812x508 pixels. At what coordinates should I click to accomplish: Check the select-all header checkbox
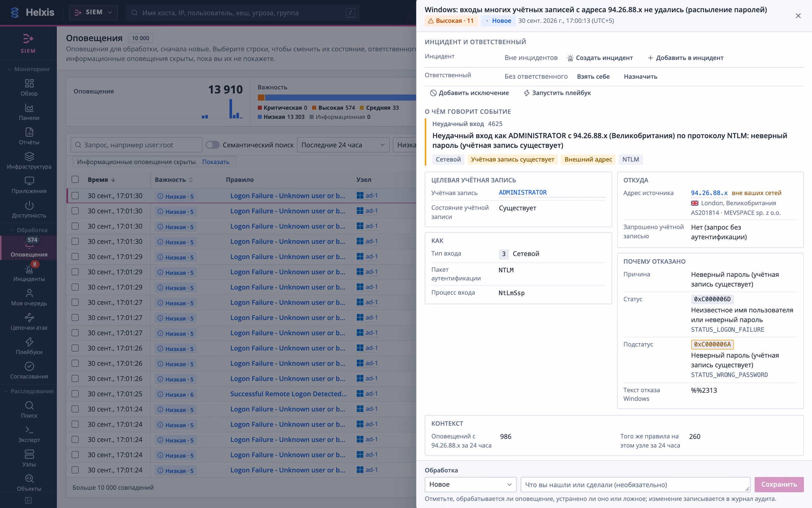point(75,179)
